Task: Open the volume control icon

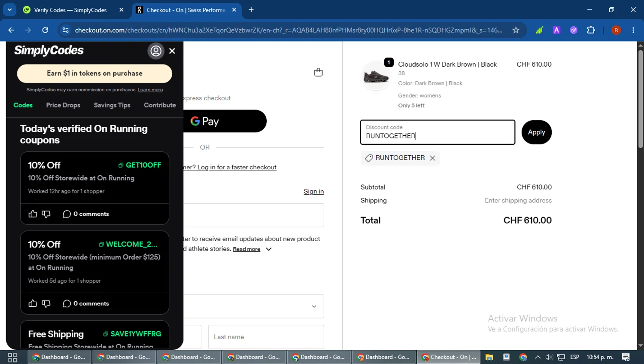Action: (549, 357)
